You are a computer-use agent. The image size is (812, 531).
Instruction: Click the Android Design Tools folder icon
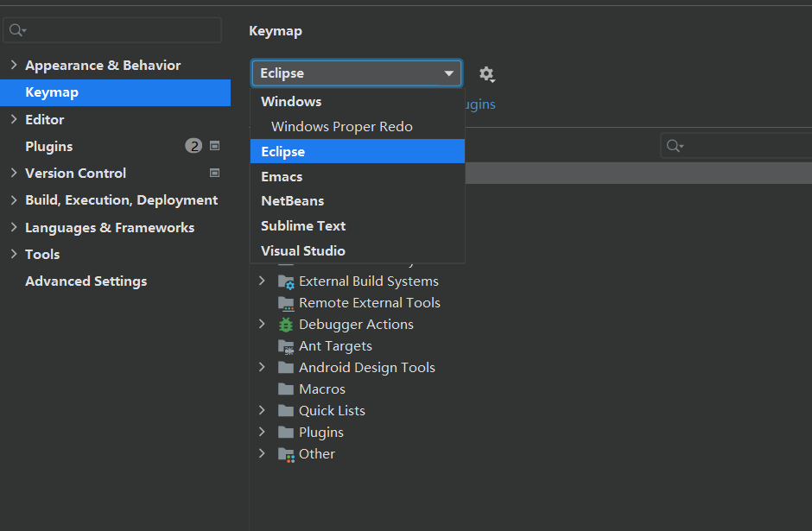click(286, 368)
